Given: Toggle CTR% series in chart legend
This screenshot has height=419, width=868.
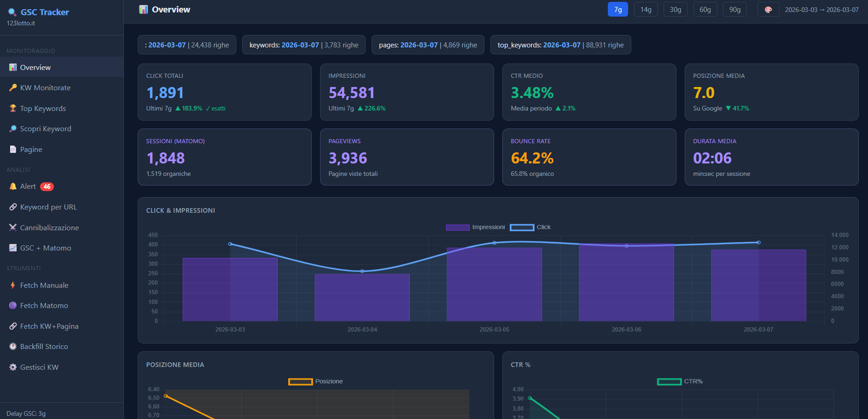Looking at the screenshot, I should [680, 382].
